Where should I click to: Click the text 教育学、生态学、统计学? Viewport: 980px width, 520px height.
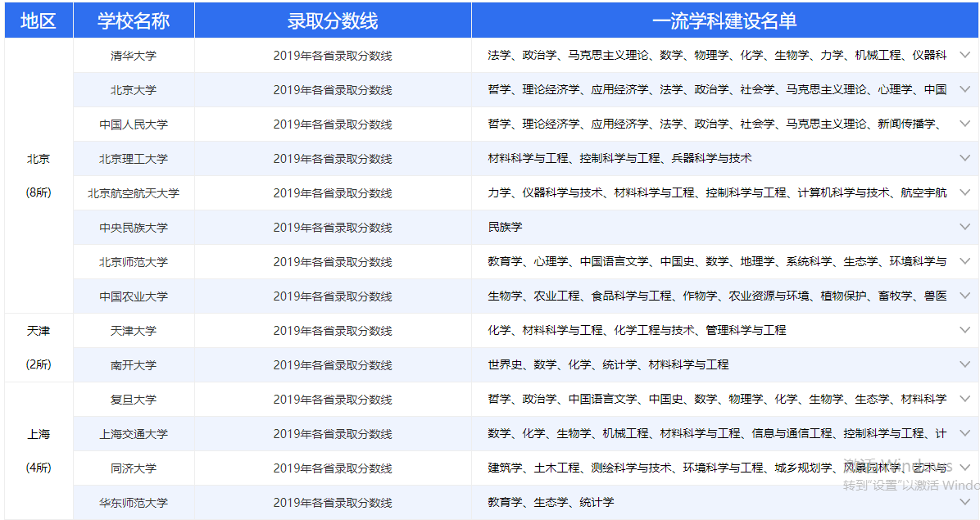551,501
